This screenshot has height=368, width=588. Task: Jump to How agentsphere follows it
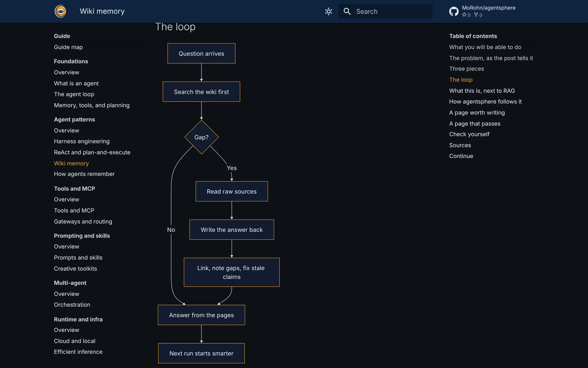485,102
